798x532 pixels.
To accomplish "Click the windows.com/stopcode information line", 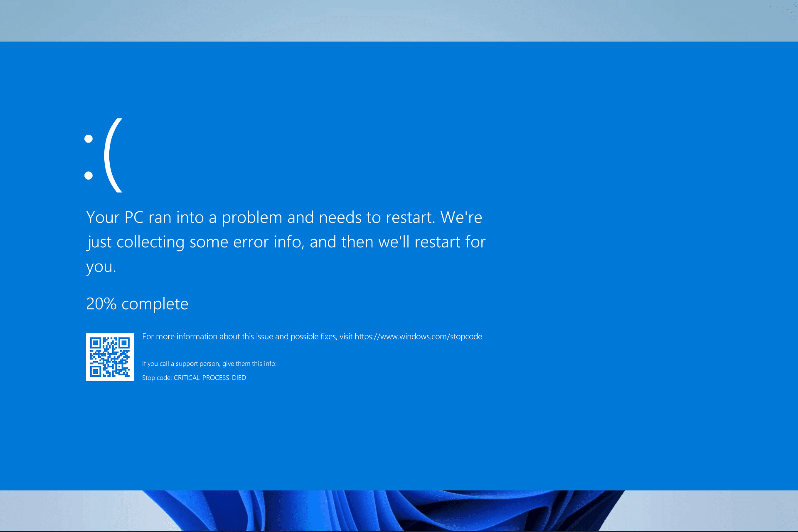I will (312, 337).
